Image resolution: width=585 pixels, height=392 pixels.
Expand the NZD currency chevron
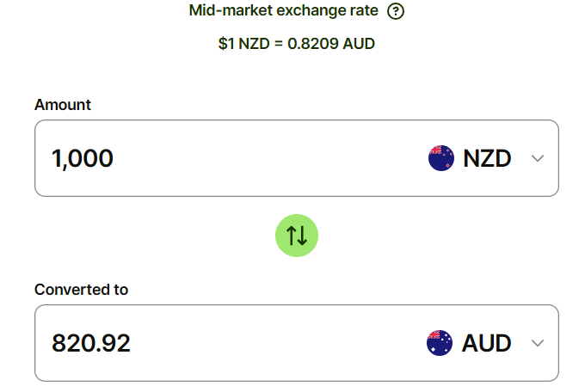(x=539, y=158)
